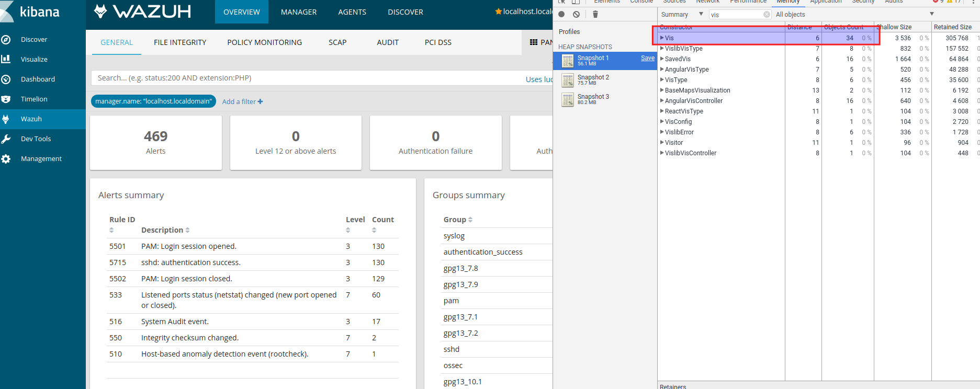Screen dimensions: 980x389
Task: Go to the MANAGER section in Wazuh
Action: [x=299, y=12]
